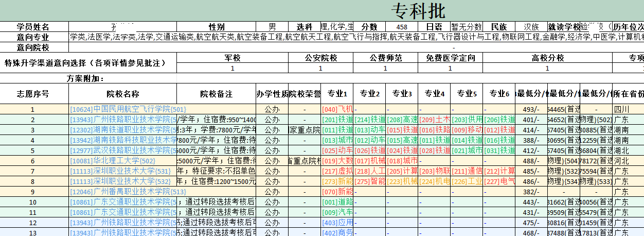This screenshot has width=644, height=236.
Task: Open [12302]湖南铁道职业技术学院 school cell
Action: coord(123,130)
